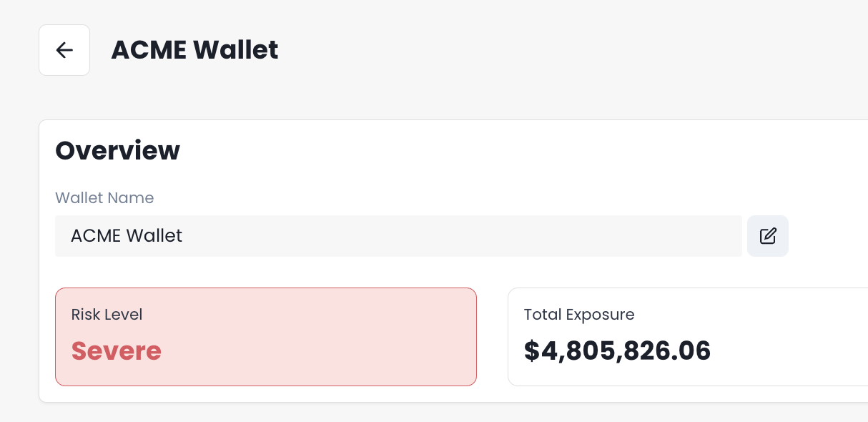Go back using the left arrow button
The height and width of the screenshot is (422, 868).
click(64, 50)
